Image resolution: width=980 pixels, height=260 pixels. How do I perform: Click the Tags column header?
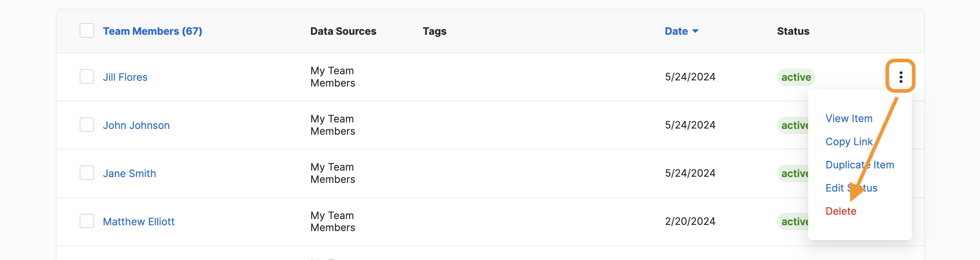point(434,31)
